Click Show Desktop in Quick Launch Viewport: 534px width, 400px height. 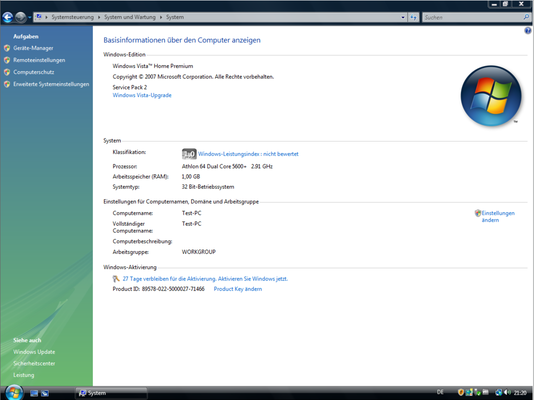[34, 393]
